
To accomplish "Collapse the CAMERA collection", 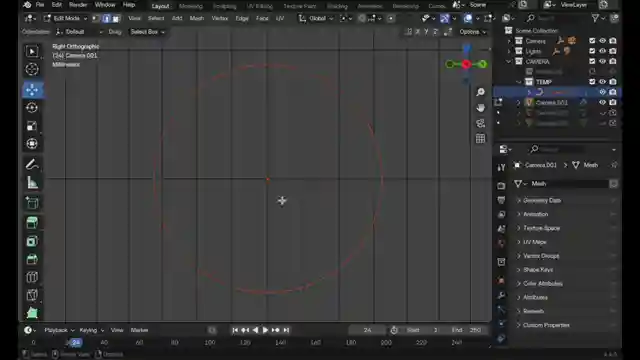I will tap(509, 61).
